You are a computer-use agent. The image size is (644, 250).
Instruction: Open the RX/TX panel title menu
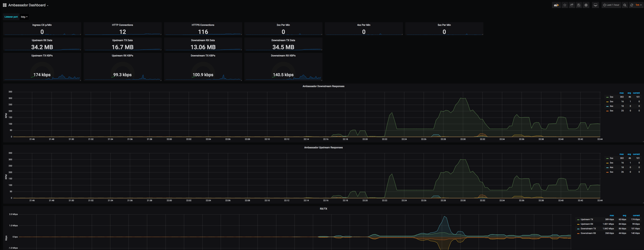323,209
